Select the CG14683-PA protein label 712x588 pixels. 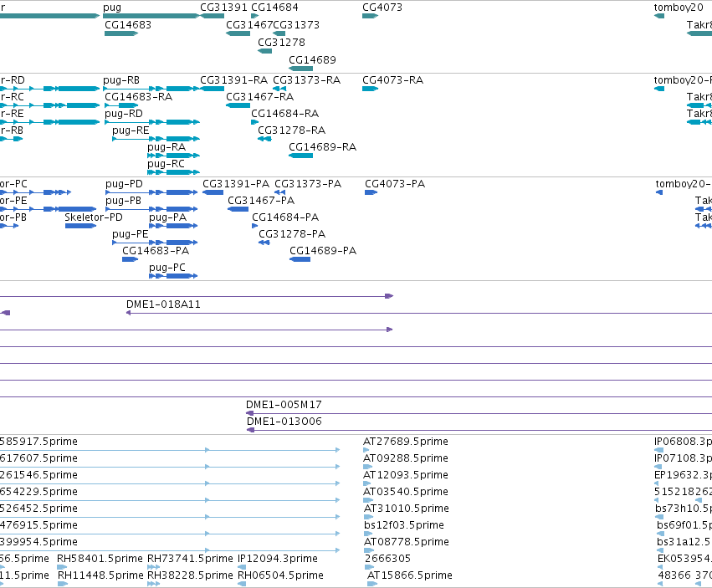(156, 251)
